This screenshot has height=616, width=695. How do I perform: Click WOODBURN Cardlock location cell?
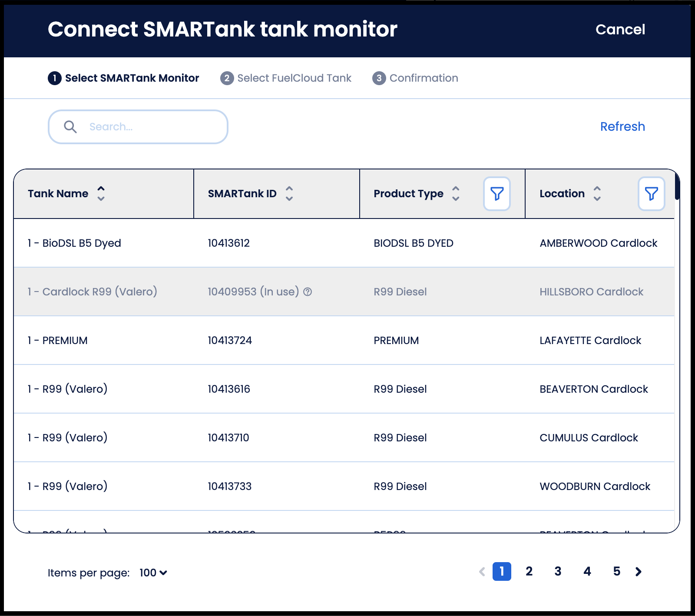[x=595, y=487]
